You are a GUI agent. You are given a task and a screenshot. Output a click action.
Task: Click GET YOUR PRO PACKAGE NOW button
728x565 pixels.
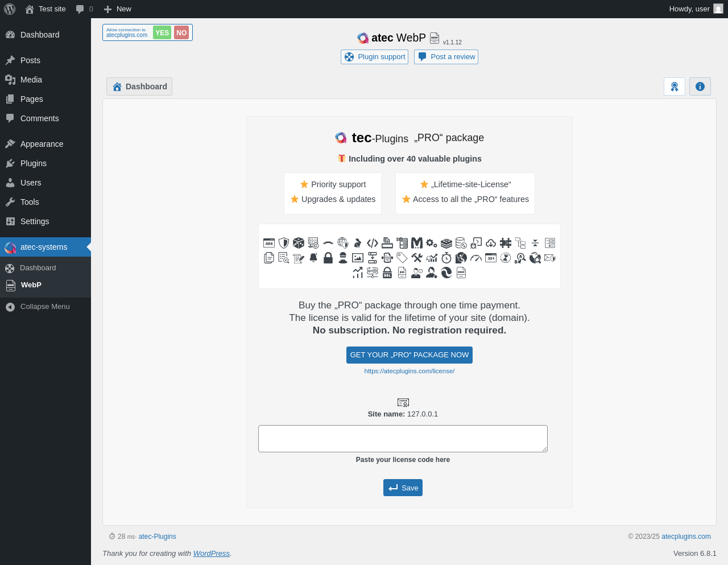click(409, 355)
